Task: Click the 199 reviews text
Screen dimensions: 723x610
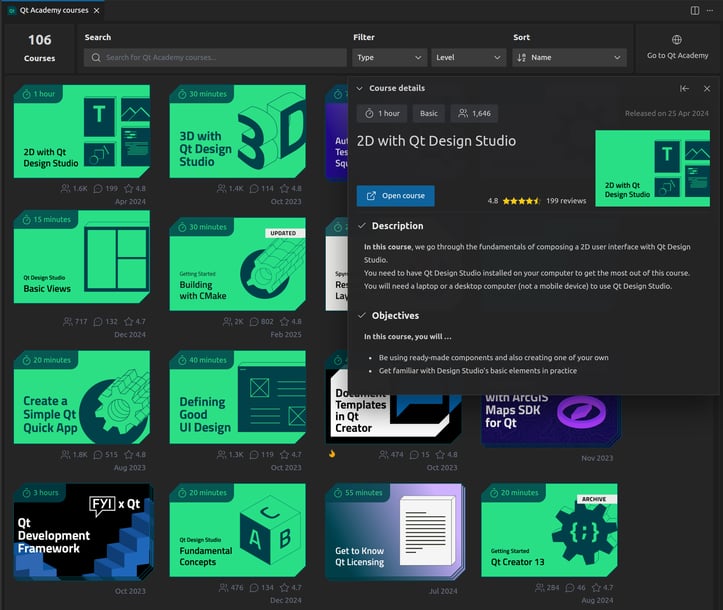Action: click(x=566, y=201)
